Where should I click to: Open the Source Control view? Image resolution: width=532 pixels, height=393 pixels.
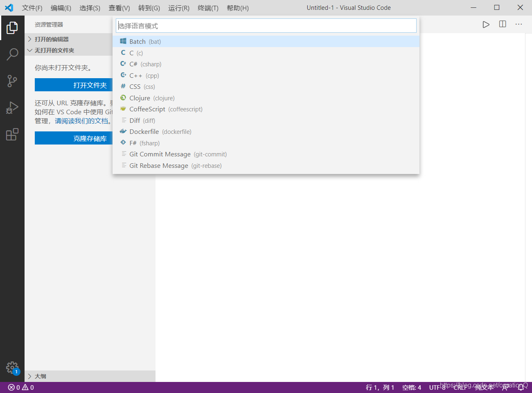click(x=12, y=81)
